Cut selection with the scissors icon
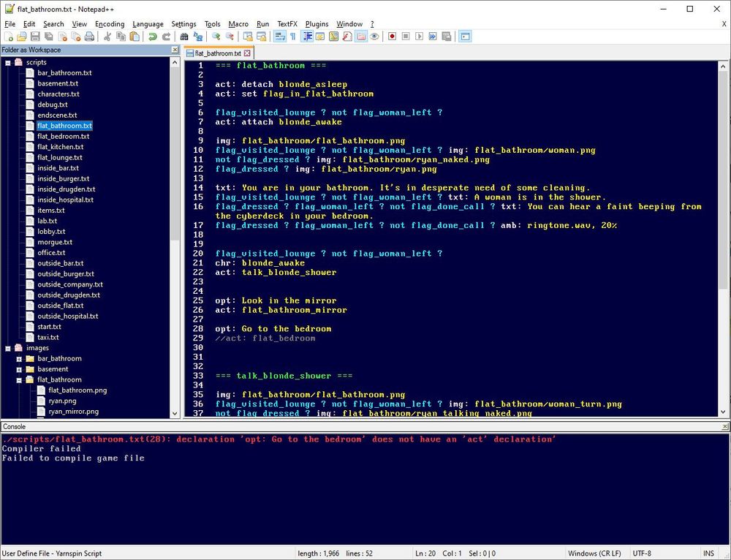The width and height of the screenshot is (731, 560). 107,37
